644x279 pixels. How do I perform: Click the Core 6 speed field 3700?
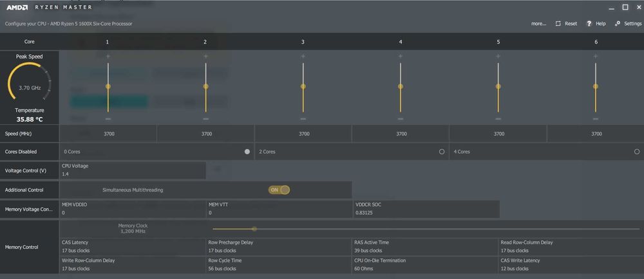(596, 134)
